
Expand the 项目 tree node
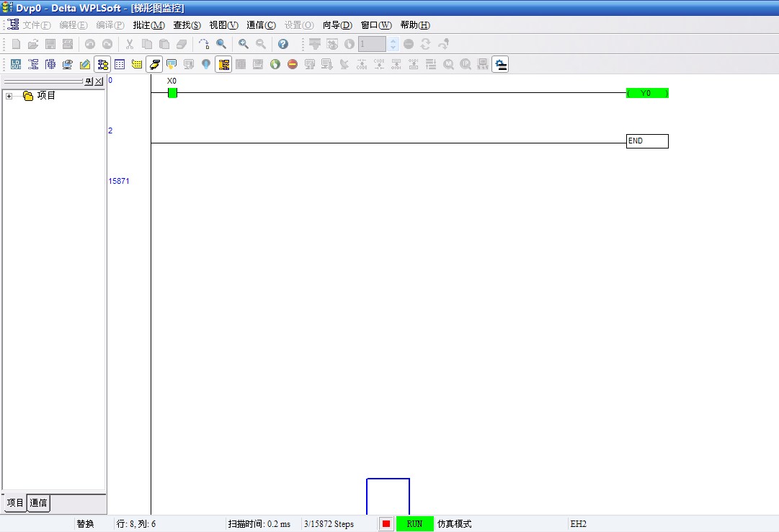(9, 96)
